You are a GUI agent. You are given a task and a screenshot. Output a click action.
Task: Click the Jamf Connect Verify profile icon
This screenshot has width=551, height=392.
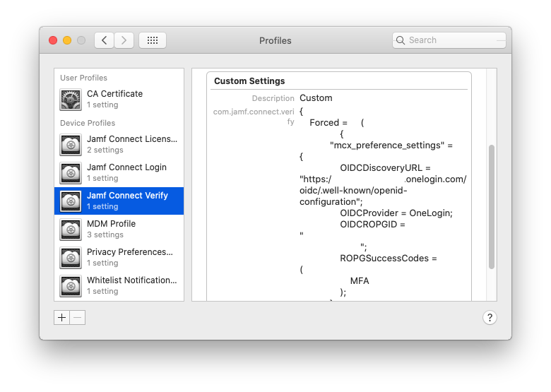(x=71, y=201)
